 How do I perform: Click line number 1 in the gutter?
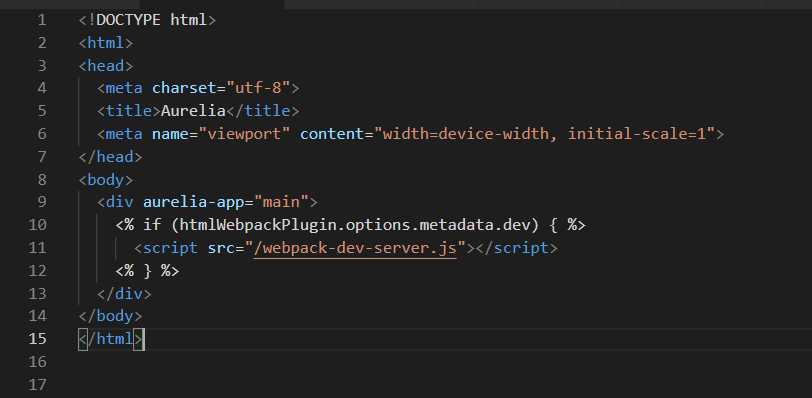41,21
